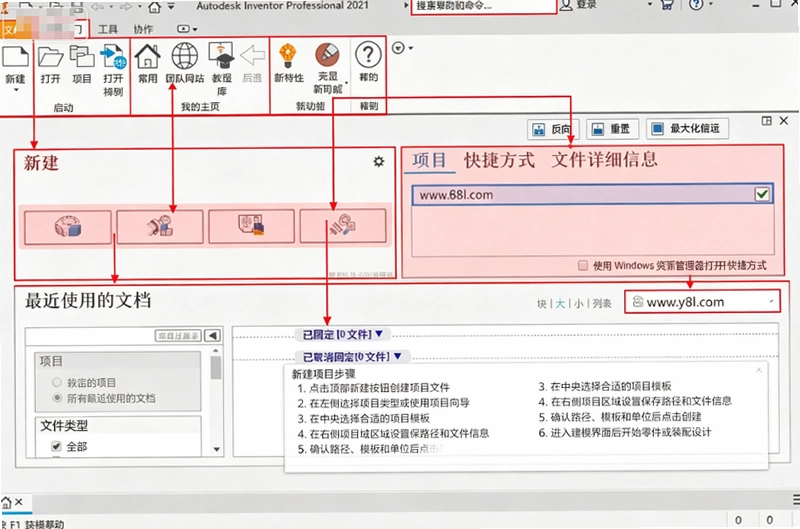Select the home document tab at bottom

7,502
